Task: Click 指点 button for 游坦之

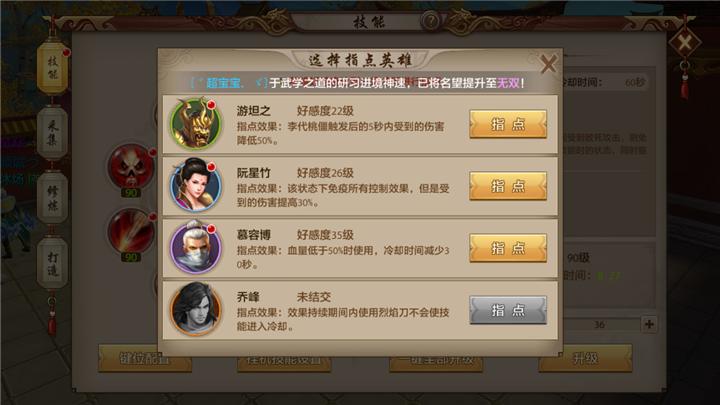Action: 508,124
